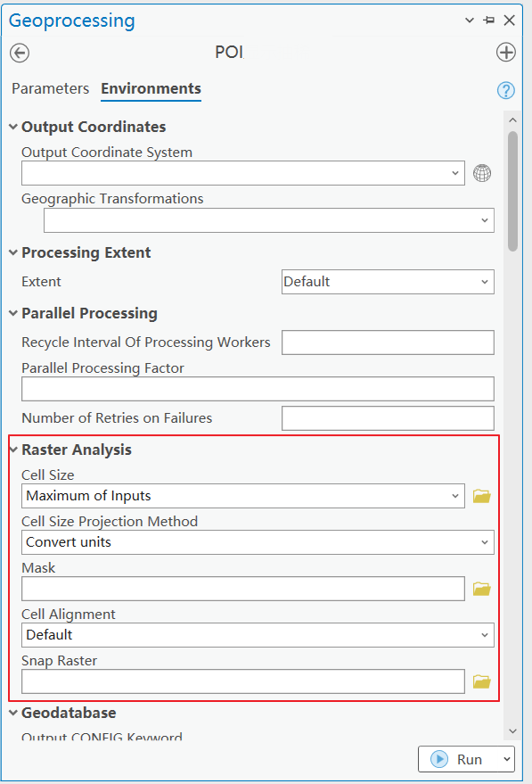532x784 pixels.
Task: Switch to the Parameters tab
Action: coord(51,88)
